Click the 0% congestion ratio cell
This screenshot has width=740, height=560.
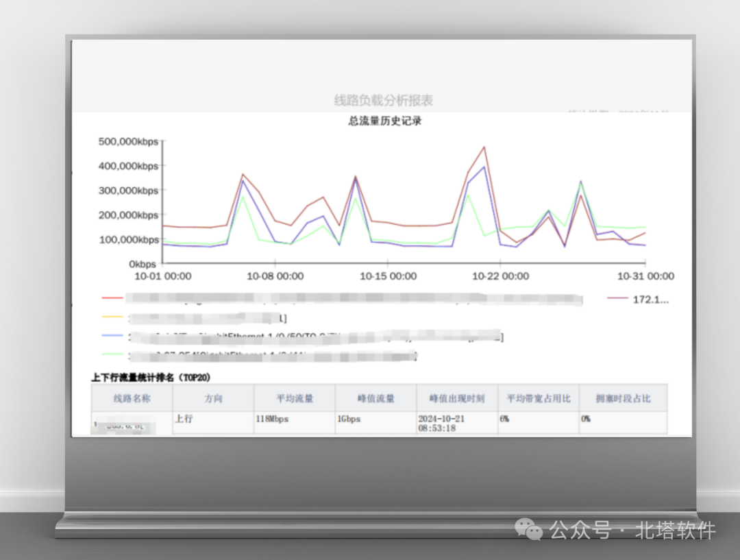pyautogui.click(x=623, y=423)
